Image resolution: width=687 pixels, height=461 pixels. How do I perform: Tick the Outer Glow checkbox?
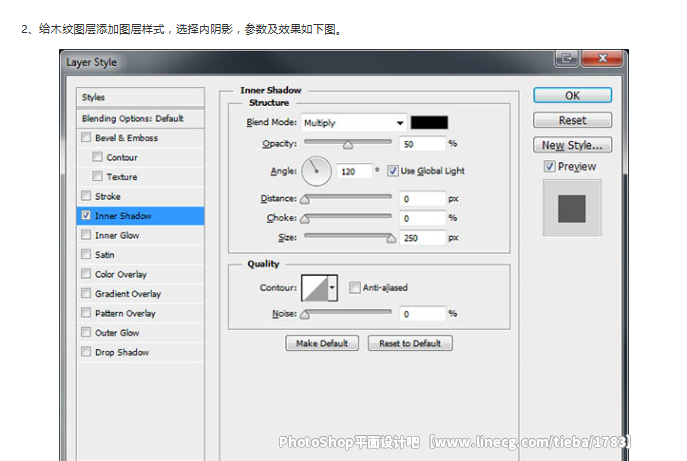click(86, 332)
